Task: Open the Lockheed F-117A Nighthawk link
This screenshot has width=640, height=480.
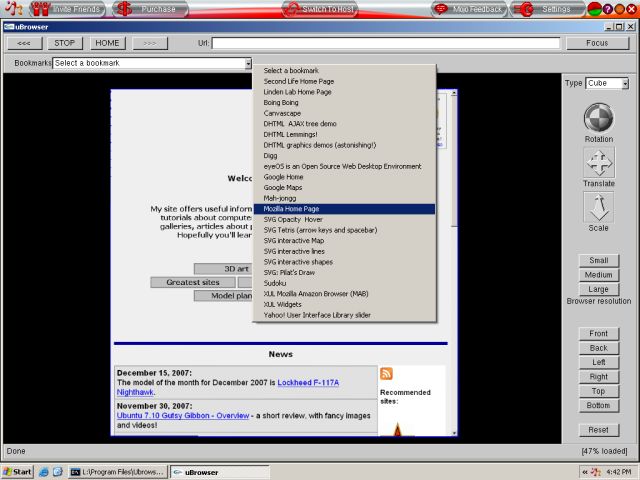Action: (308, 382)
